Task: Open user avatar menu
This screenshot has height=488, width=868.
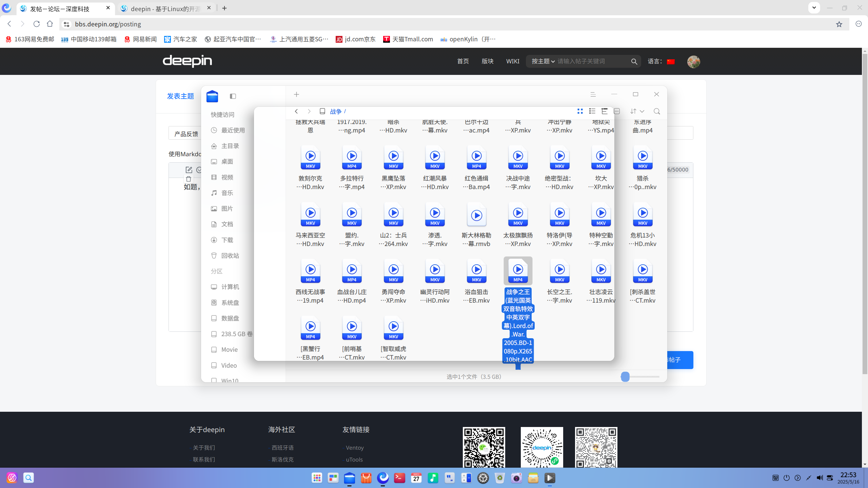Action: pos(693,62)
